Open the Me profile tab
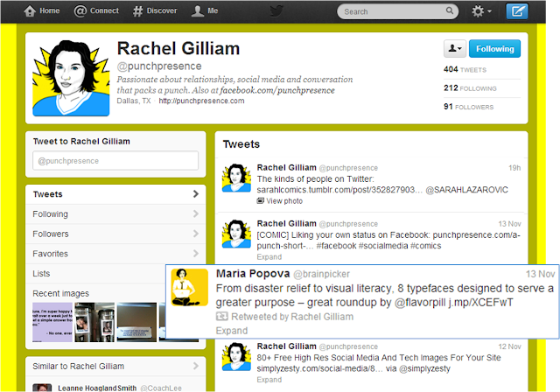560x392 pixels. click(205, 11)
